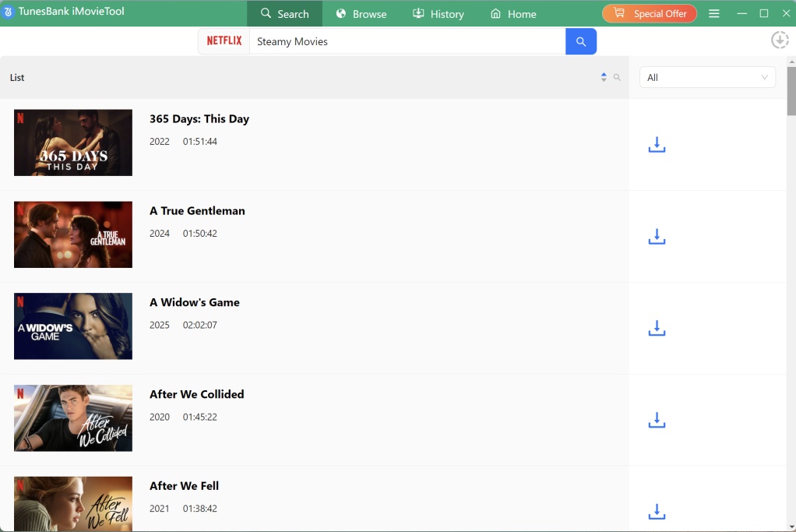Click the Special Offer button
Viewport: 796px width, 532px height.
pyautogui.click(x=649, y=13)
